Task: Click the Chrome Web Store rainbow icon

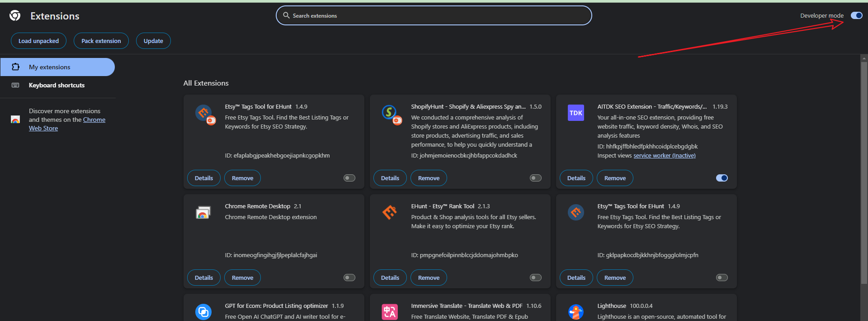Action: (15, 120)
